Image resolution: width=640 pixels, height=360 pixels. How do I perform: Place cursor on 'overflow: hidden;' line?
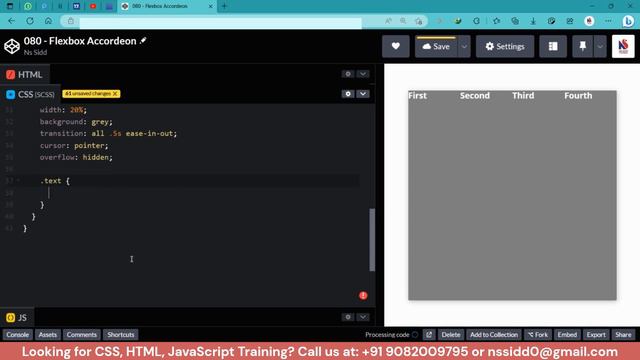tap(76, 157)
